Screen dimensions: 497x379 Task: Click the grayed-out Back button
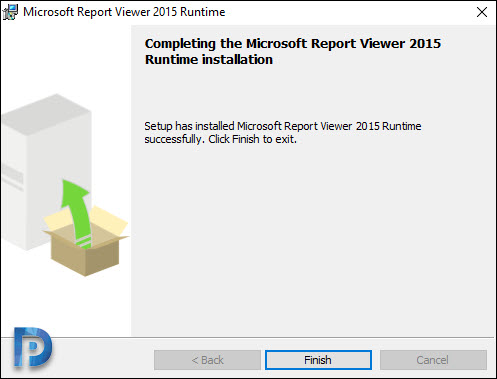207,360
